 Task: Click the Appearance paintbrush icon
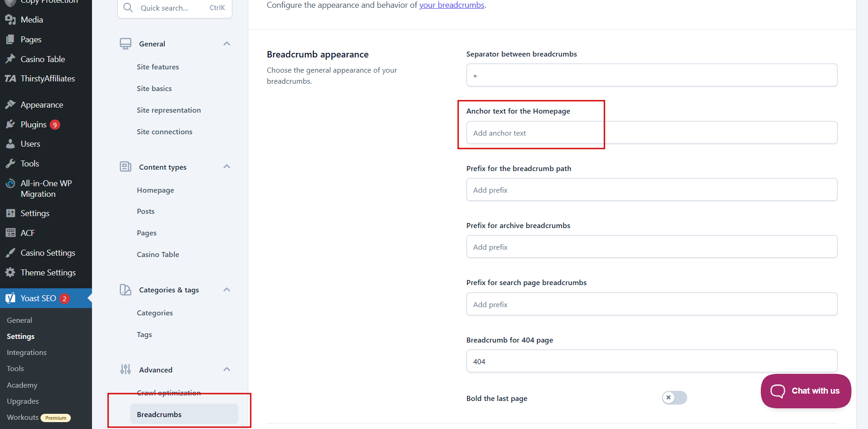click(x=10, y=105)
